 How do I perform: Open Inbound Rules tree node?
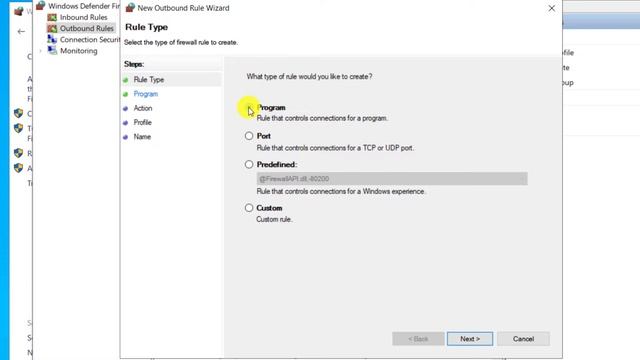[83, 17]
